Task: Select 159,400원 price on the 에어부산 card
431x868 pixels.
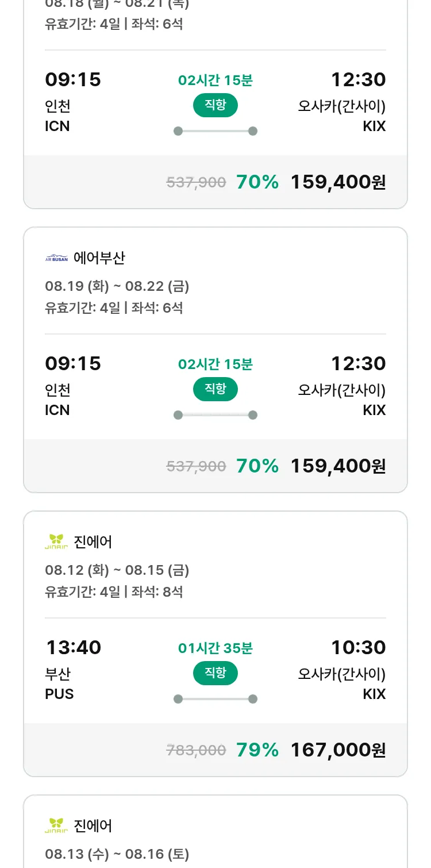Action: tap(338, 466)
